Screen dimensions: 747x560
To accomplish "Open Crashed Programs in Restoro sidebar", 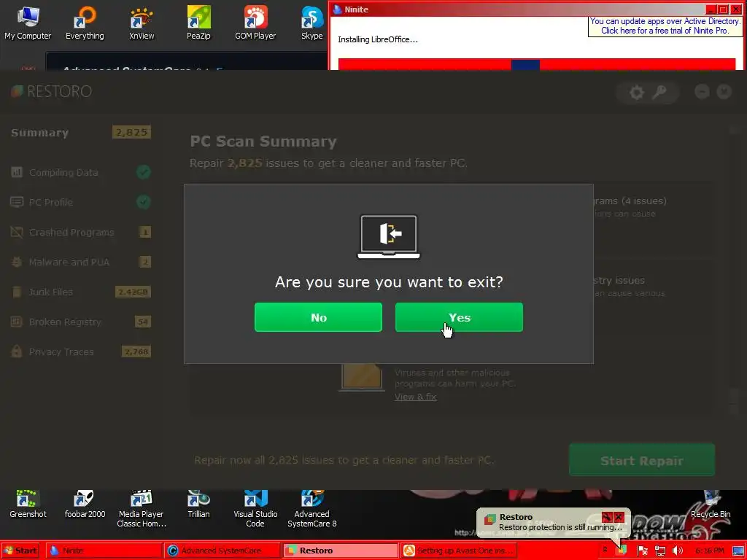I will tap(80, 233).
